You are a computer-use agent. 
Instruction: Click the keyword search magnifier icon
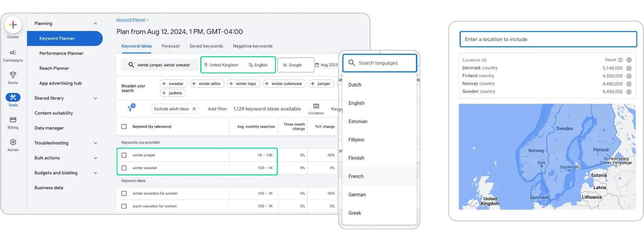click(x=131, y=65)
